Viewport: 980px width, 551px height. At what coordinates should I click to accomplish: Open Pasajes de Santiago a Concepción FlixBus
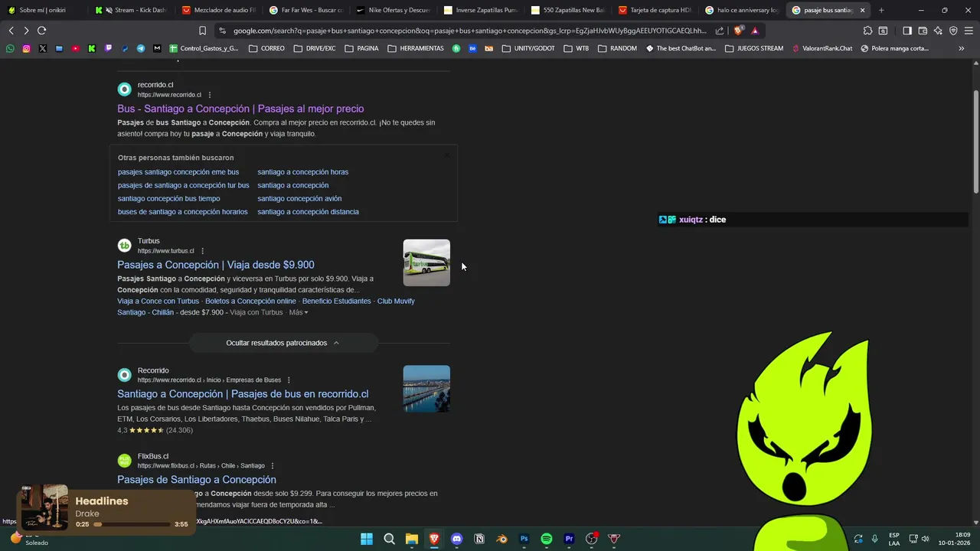tap(197, 480)
